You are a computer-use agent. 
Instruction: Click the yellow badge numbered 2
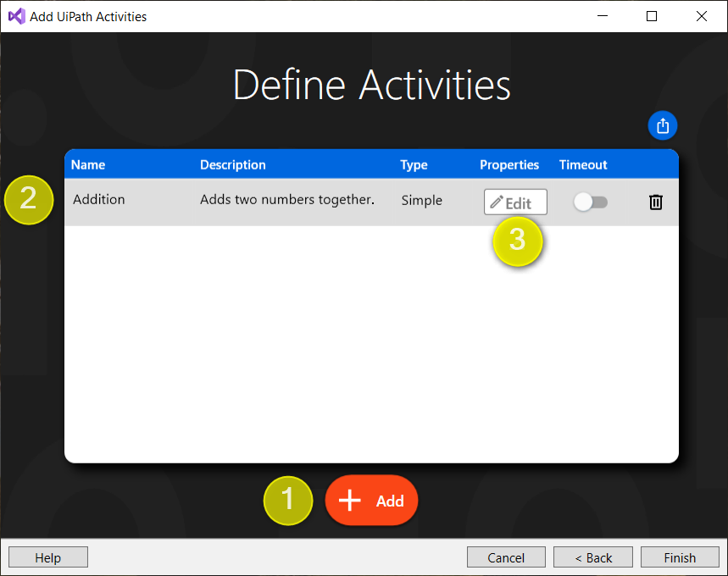(29, 201)
